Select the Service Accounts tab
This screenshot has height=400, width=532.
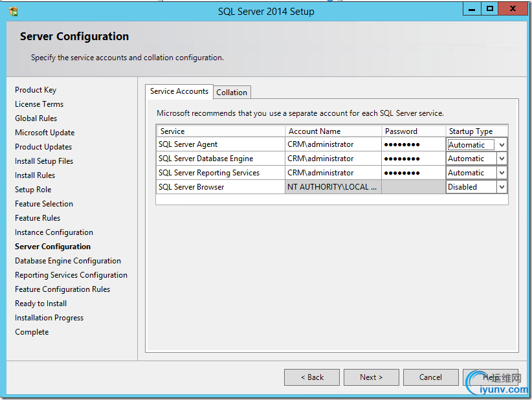click(179, 92)
